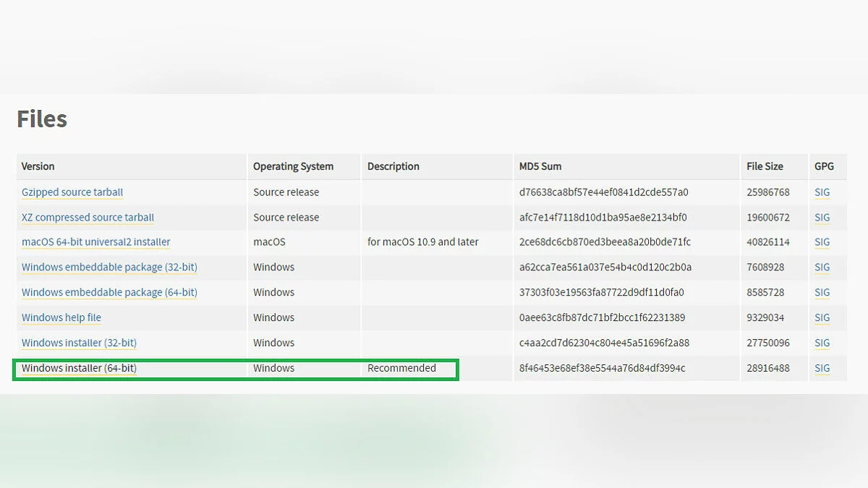Open SIG for Windows installer (32-bit)
The height and width of the screenshot is (488, 868).
(x=822, y=343)
